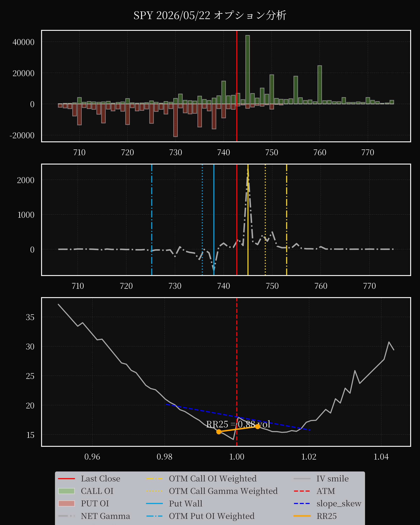Click the "OTM Put OI Weighted" legend label

pyautogui.click(x=212, y=516)
